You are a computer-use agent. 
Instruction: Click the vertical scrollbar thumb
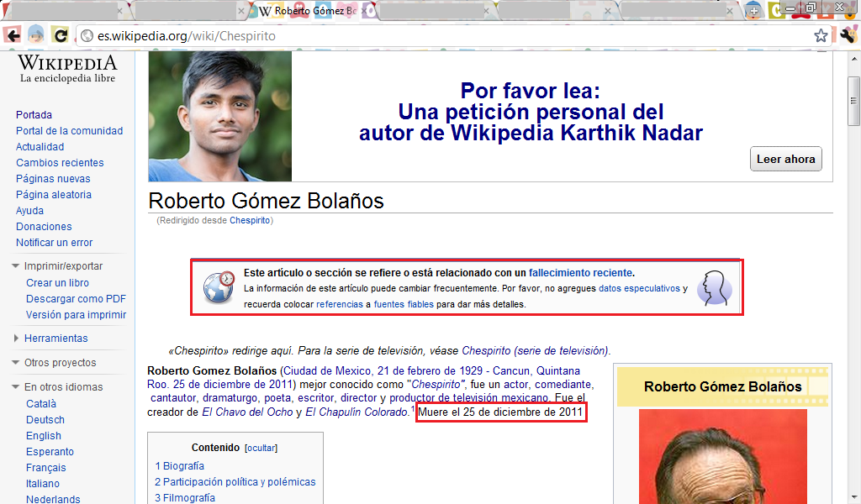853,101
